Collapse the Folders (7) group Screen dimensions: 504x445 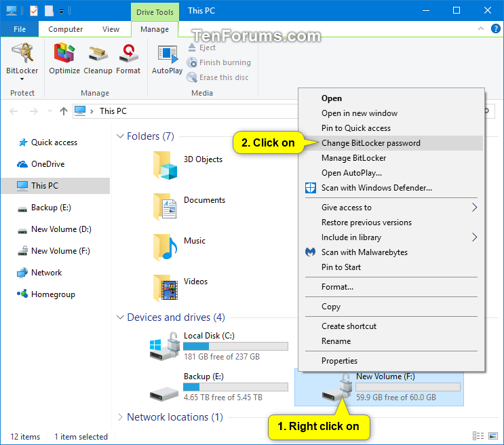coord(120,136)
